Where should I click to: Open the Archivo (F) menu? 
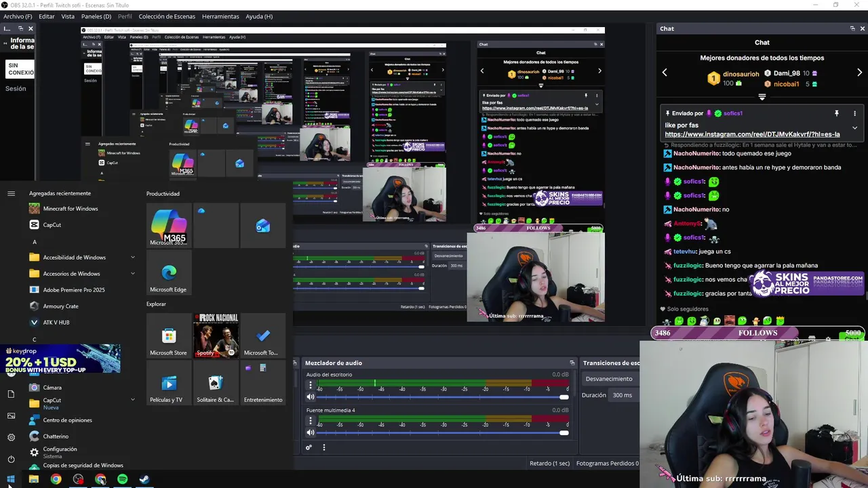point(18,16)
